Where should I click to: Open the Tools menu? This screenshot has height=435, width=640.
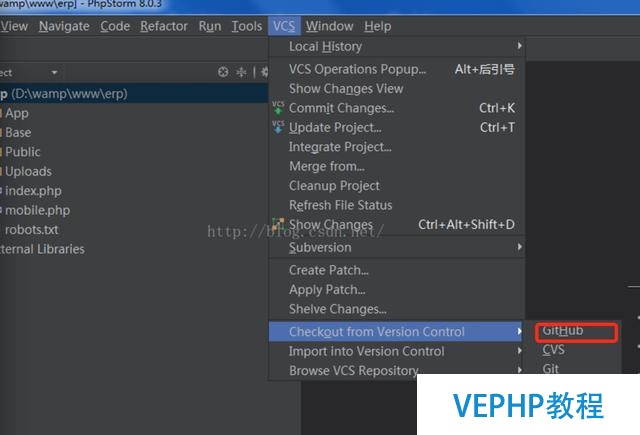(247, 27)
